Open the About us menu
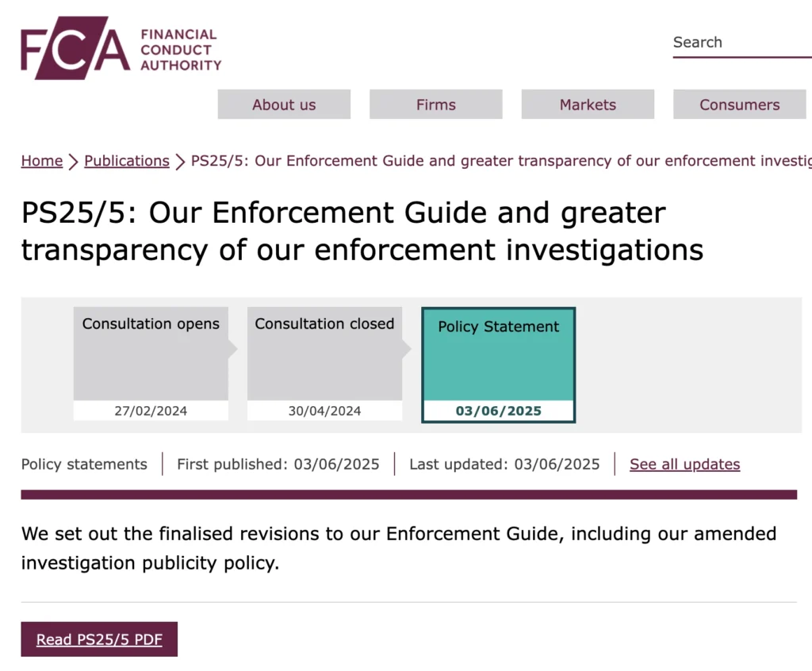The width and height of the screenshot is (812, 671). [284, 104]
